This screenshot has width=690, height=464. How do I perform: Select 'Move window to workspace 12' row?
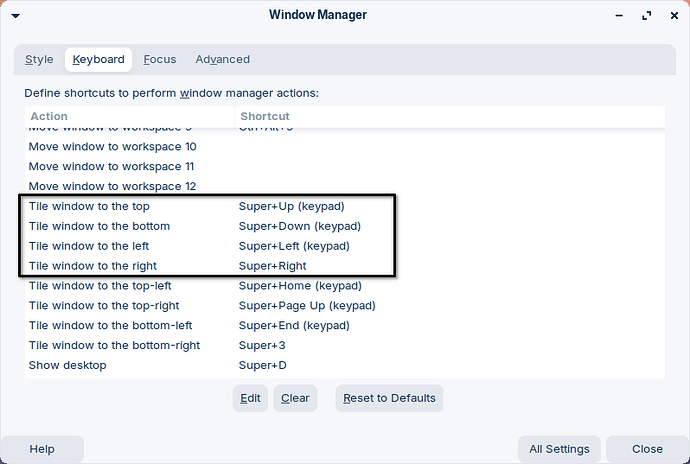coord(112,186)
